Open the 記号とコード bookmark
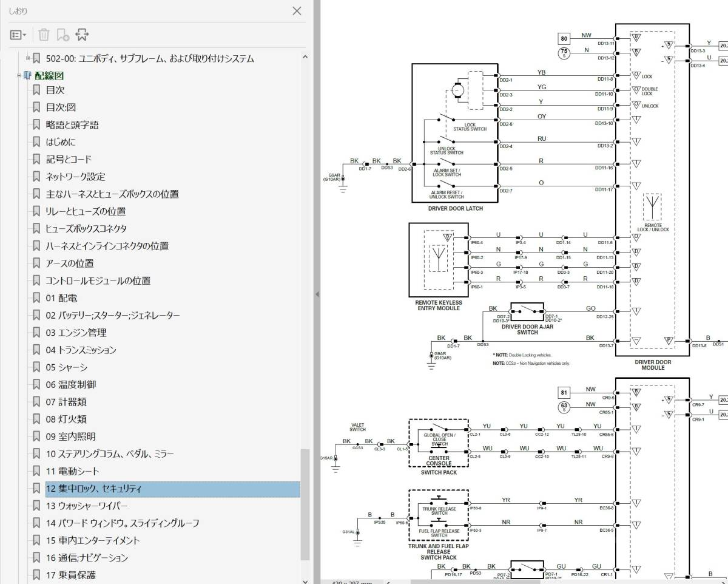 [x=69, y=159]
